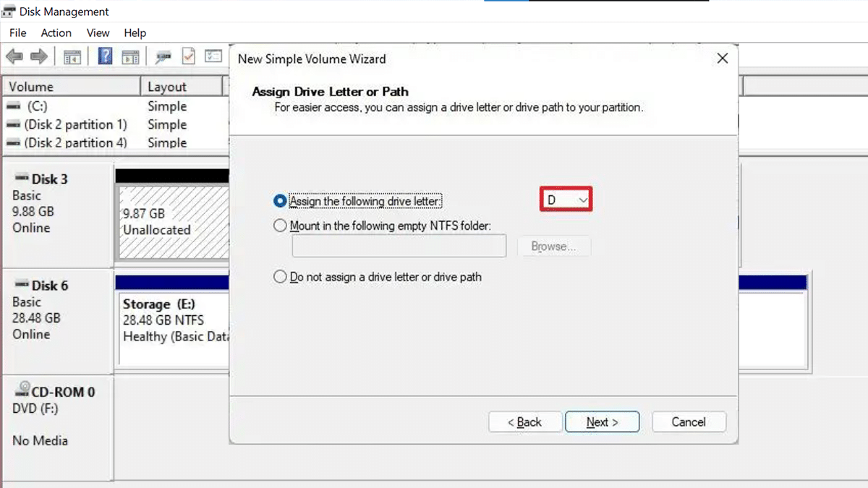The image size is (868, 488).
Task: Click the disk drive toolbar icon
Action: 163,57
